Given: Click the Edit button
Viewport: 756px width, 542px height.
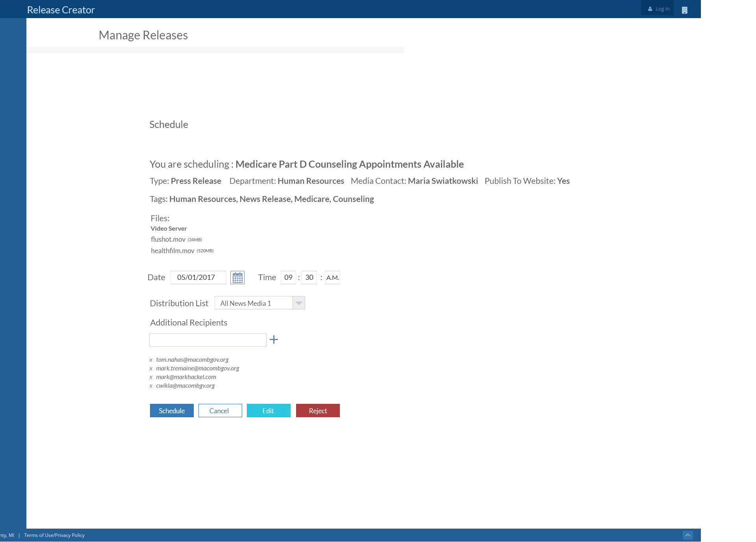Looking at the screenshot, I should (x=269, y=411).
